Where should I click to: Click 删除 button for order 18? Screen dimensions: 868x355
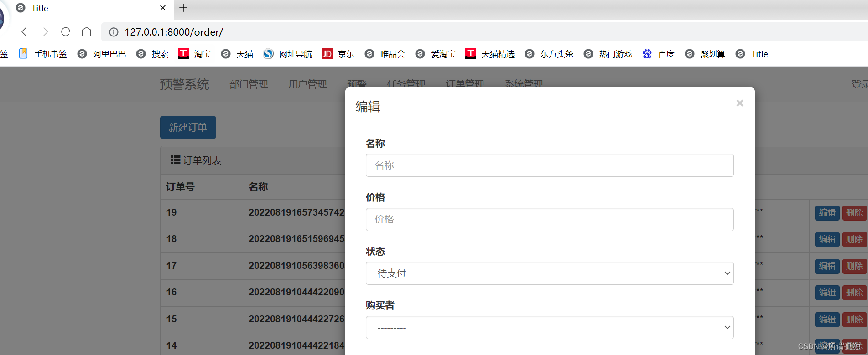click(854, 239)
